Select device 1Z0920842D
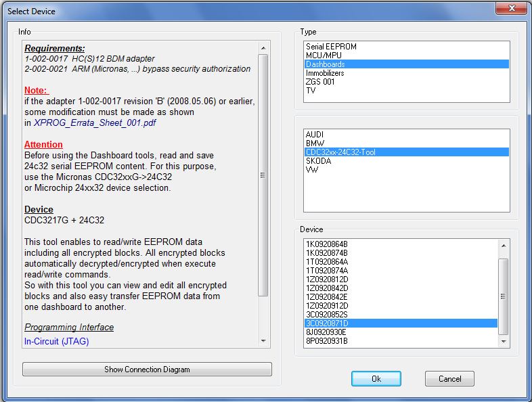Viewport: 532px width, 402px height. coord(401,288)
